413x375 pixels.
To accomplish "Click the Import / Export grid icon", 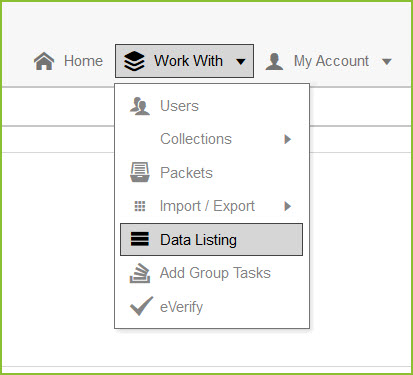I will click(140, 206).
